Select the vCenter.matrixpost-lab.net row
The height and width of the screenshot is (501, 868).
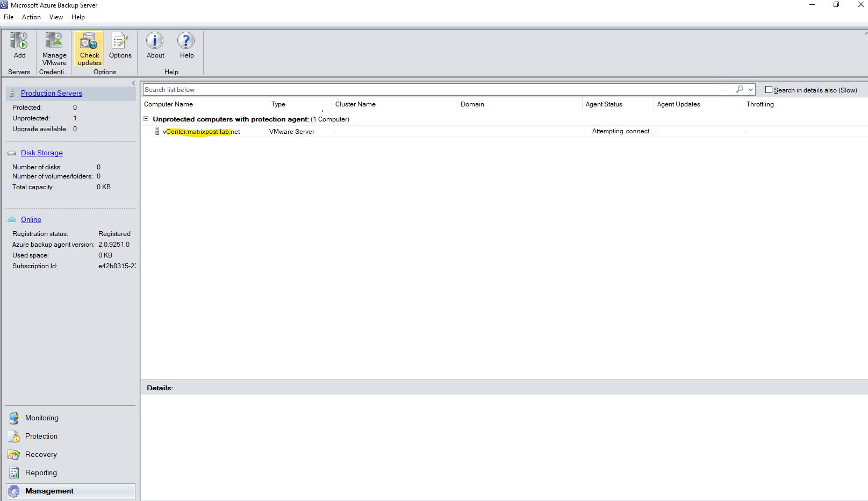tap(505, 131)
